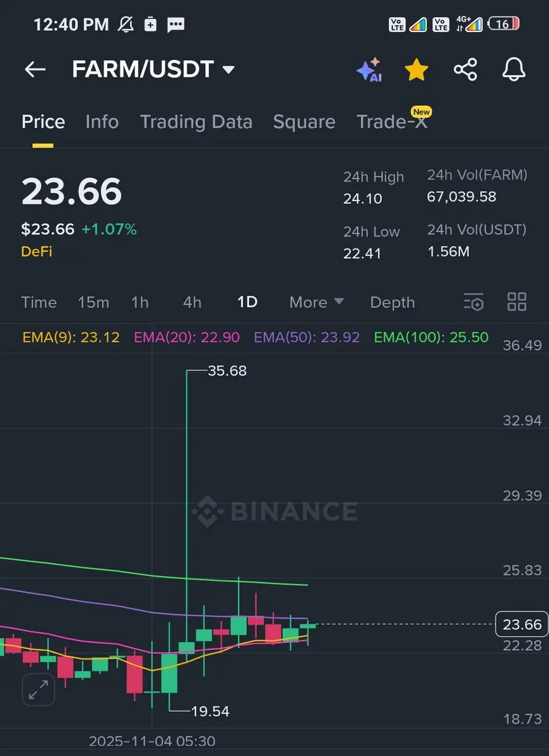Click the large 23.66 last price
549x756 pixels.
pos(71,192)
